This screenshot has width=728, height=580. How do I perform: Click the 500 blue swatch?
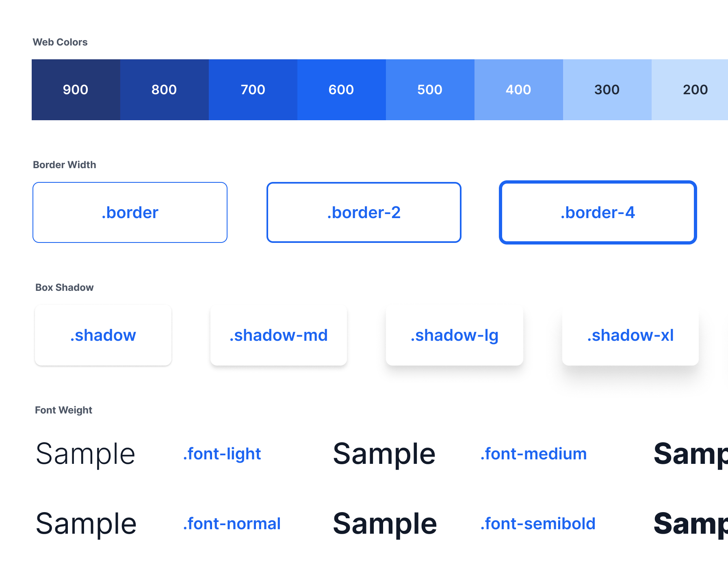tap(430, 90)
